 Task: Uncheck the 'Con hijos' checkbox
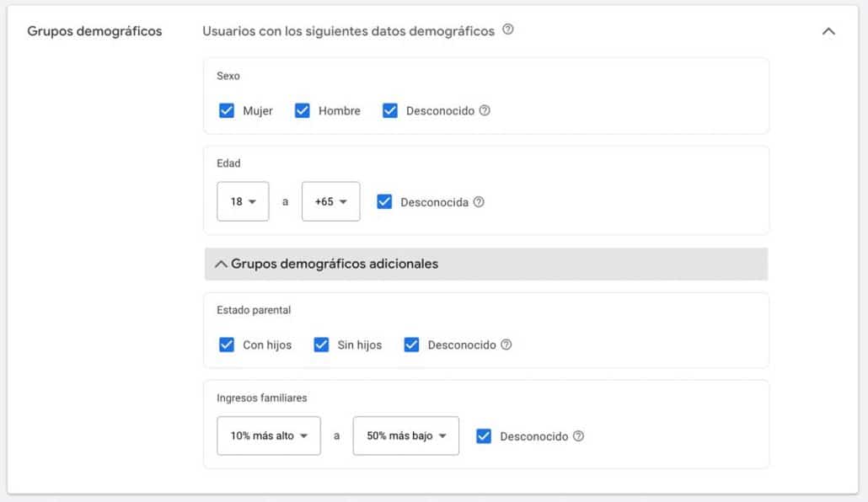coord(227,344)
